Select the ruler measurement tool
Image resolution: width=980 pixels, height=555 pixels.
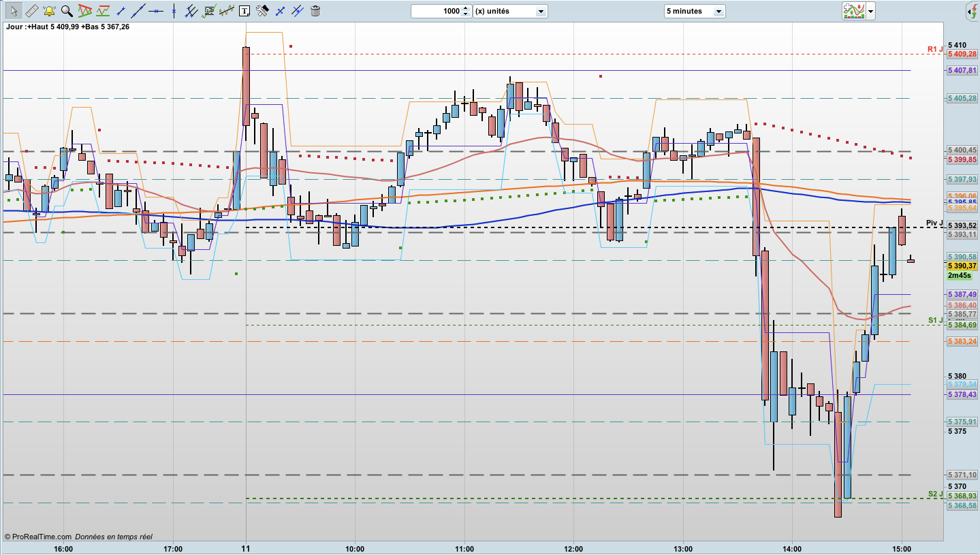tap(31, 11)
